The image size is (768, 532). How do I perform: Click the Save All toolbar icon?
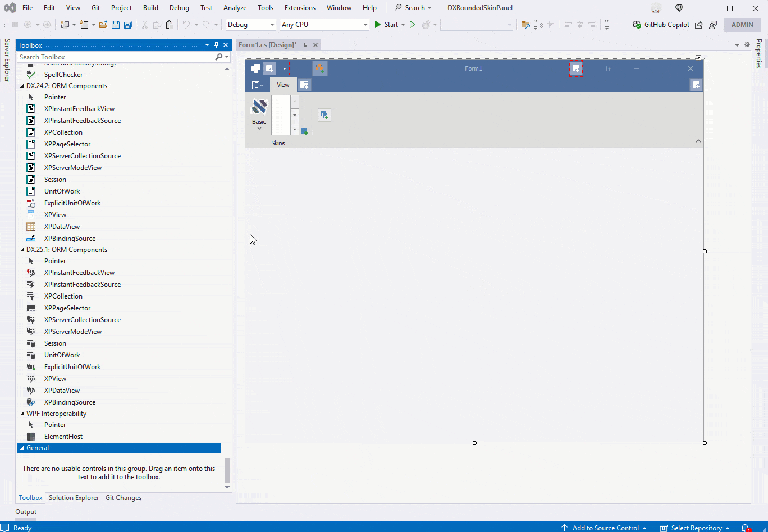tap(127, 24)
